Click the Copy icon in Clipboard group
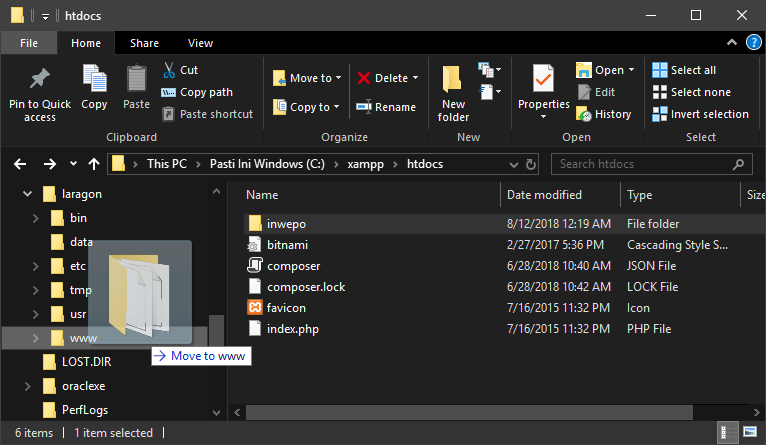The width and height of the screenshot is (766, 445). coord(94,80)
